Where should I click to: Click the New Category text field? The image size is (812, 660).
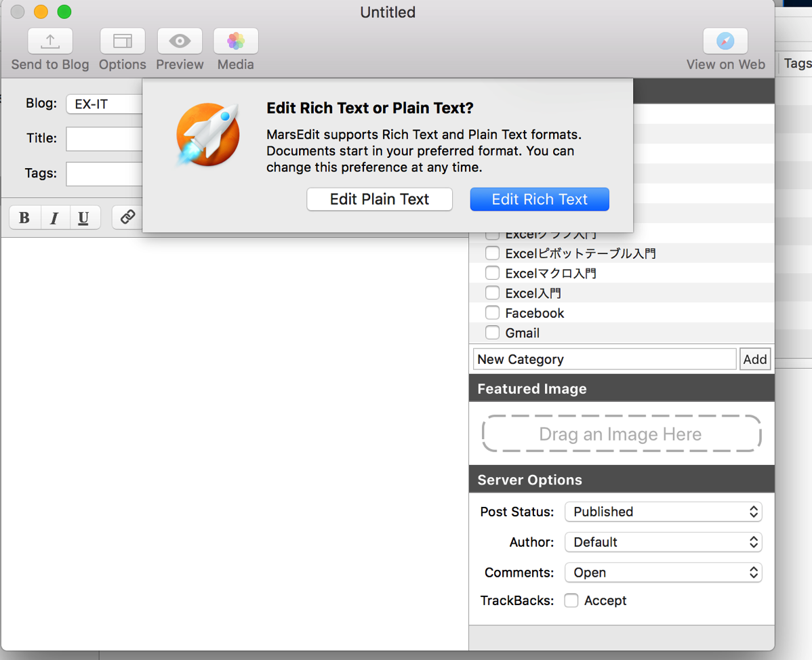605,359
